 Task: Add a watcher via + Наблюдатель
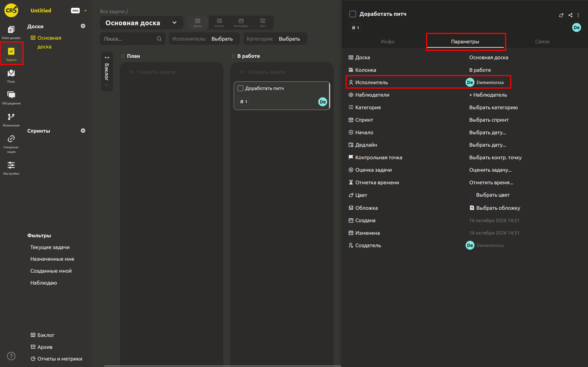point(488,95)
